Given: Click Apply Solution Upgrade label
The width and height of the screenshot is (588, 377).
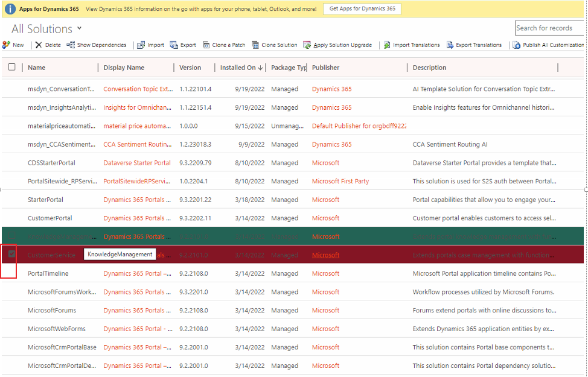Looking at the screenshot, I should coord(343,45).
